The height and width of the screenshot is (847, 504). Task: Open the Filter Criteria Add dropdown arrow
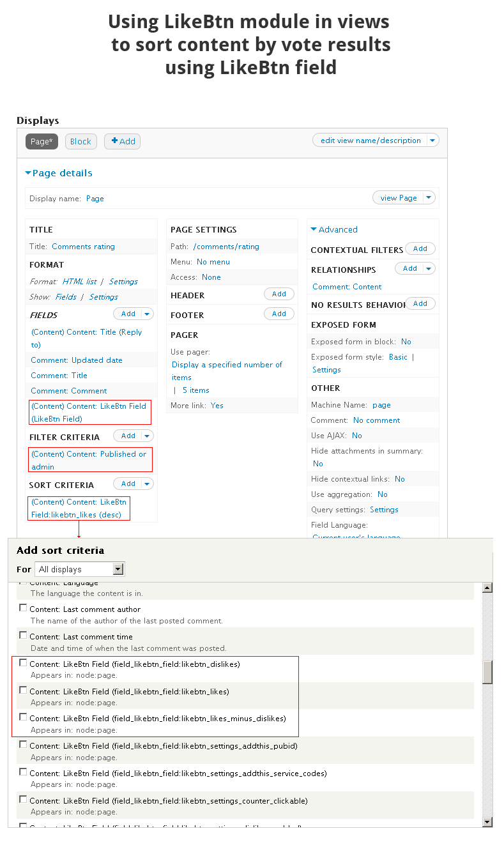pyautogui.click(x=148, y=436)
